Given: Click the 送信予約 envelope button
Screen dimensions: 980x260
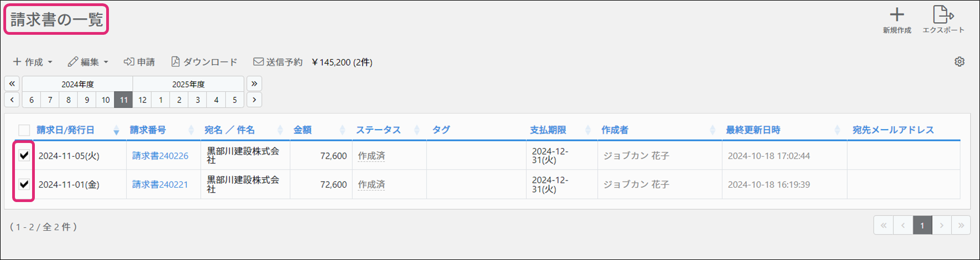Looking at the screenshot, I should point(278,62).
